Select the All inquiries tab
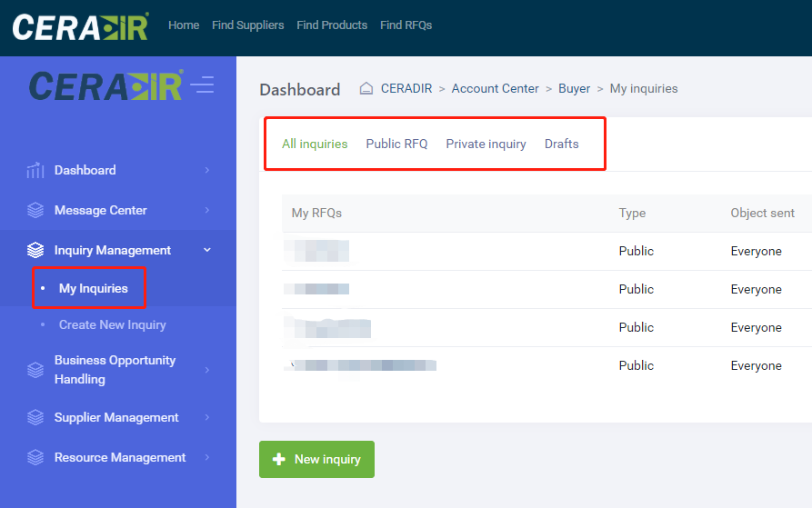Image resolution: width=812 pixels, height=508 pixels. coord(315,144)
